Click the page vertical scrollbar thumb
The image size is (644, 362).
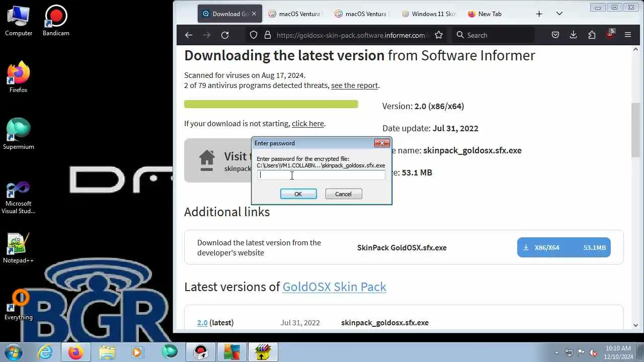tap(635, 130)
